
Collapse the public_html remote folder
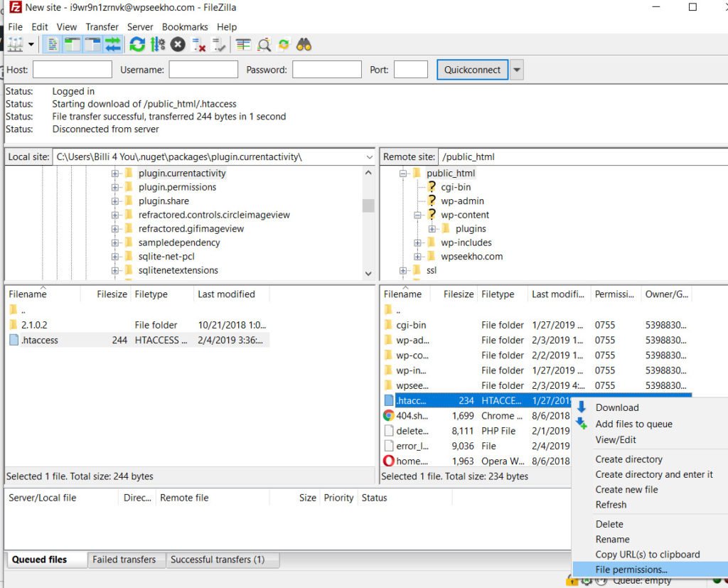[403, 173]
